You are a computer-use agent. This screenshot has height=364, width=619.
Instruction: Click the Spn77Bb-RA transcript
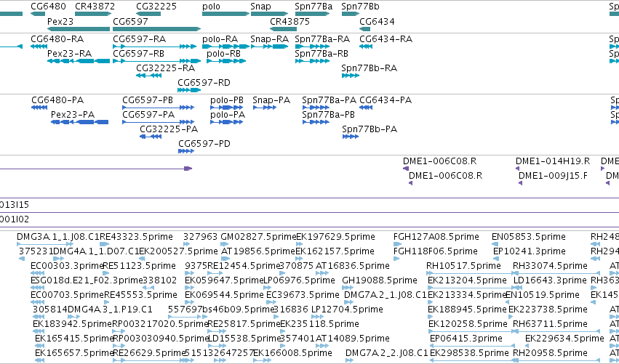[x=350, y=76]
